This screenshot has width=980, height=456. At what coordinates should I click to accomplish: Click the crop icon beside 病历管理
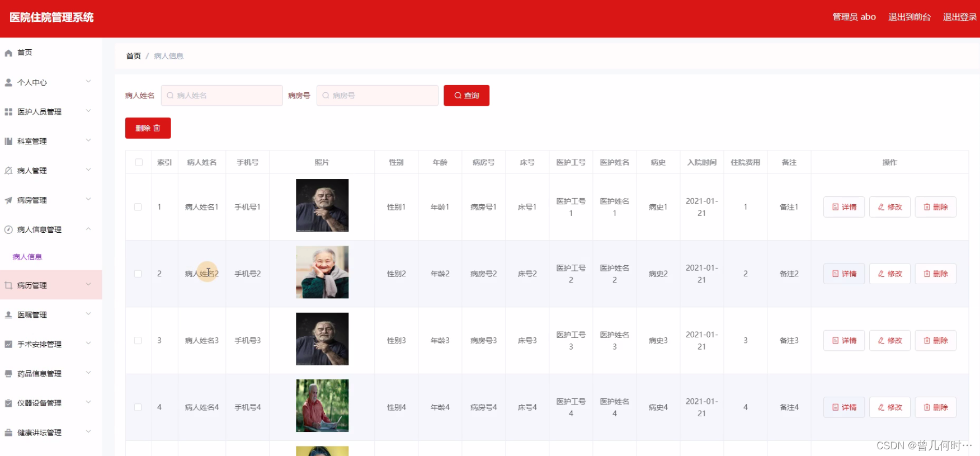pos(8,285)
